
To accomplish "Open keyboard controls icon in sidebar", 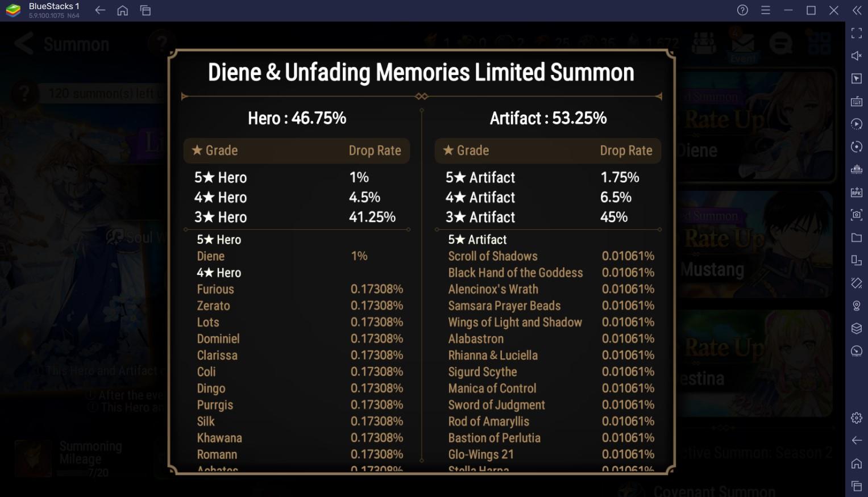I will tap(857, 101).
